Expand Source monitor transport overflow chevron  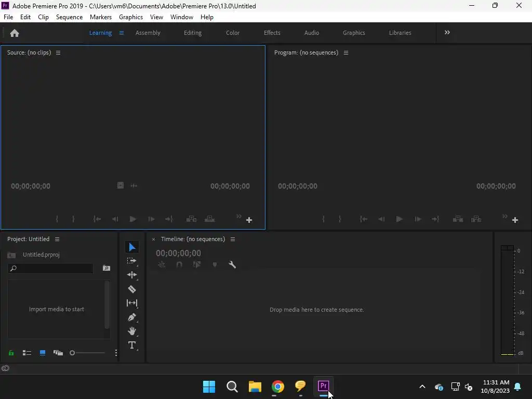pyautogui.click(x=239, y=216)
